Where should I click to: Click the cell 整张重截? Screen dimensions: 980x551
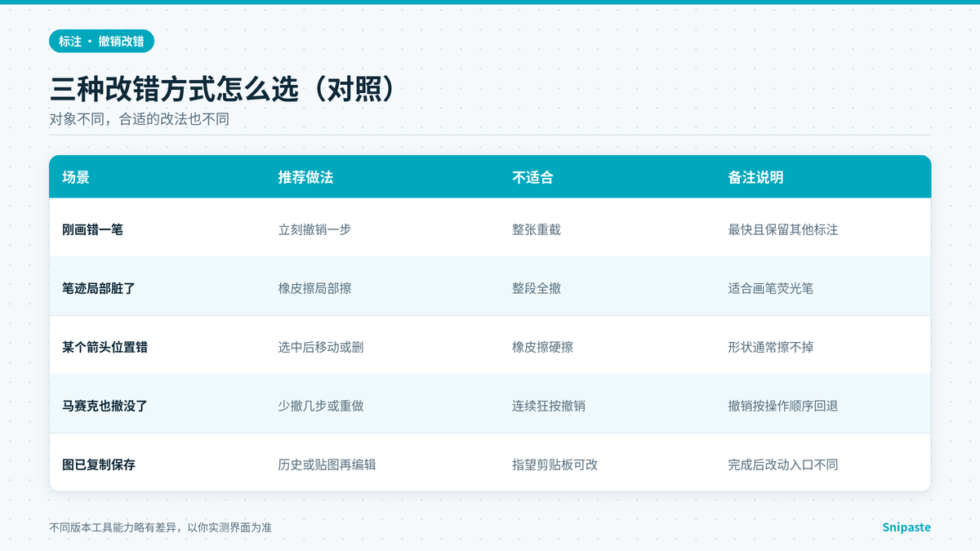click(x=537, y=229)
